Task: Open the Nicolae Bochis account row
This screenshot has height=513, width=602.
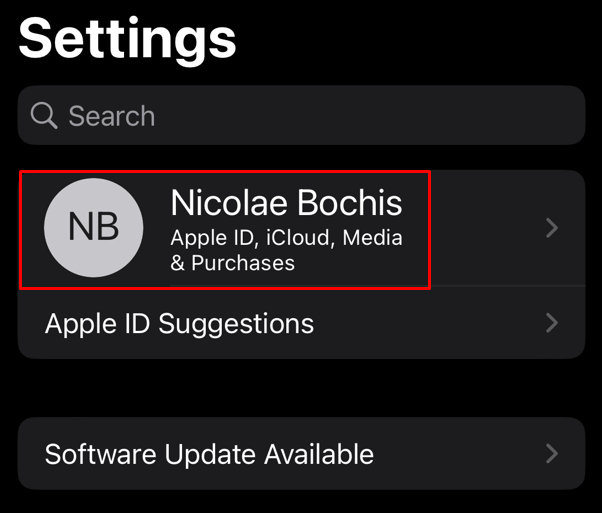Action: (x=301, y=228)
